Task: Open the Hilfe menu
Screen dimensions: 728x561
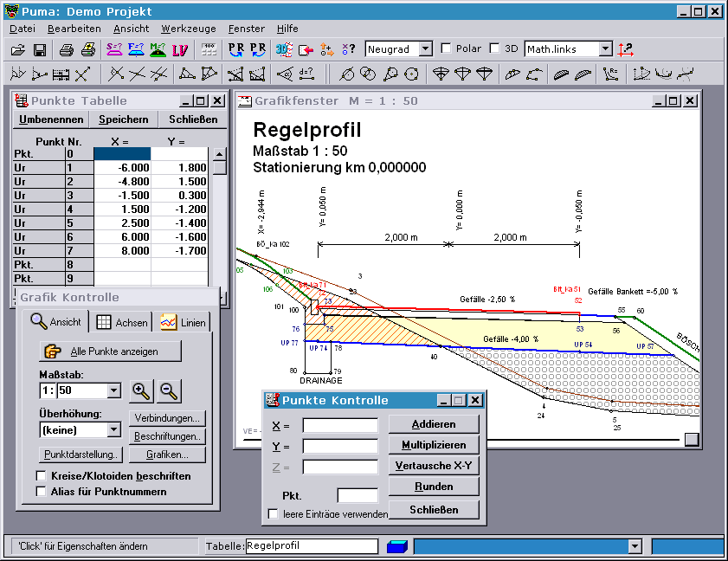Action: pos(287,29)
